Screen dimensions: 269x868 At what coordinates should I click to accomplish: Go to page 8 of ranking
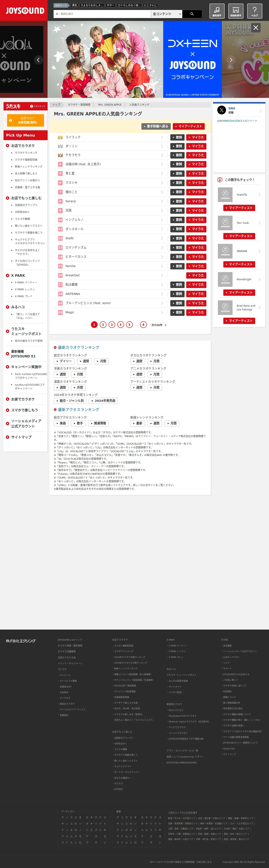pyautogui.click(x=144, y=325)
